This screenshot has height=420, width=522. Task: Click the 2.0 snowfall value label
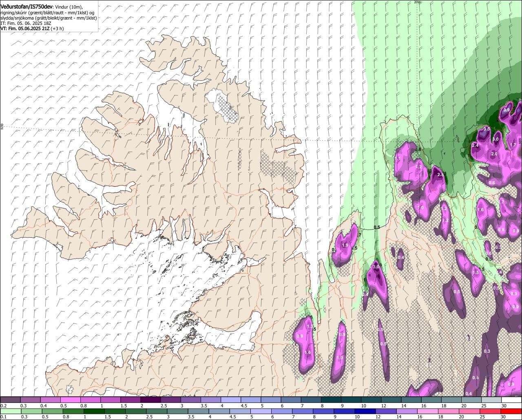494,154
